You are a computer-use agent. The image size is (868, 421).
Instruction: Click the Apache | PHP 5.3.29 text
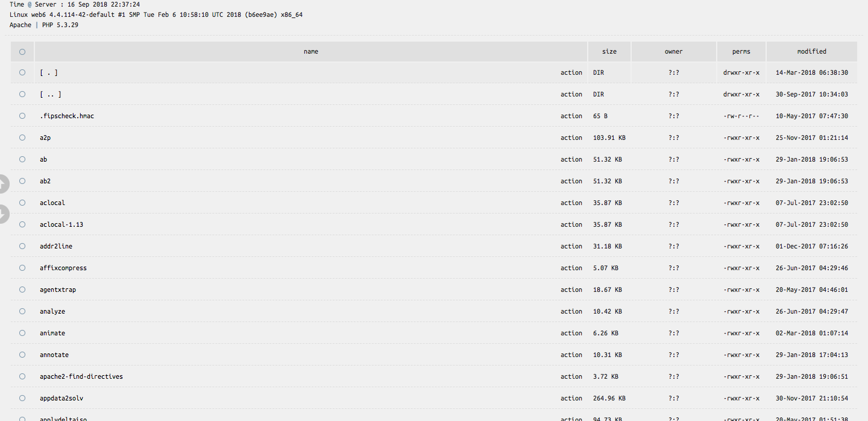[x=44, y=25]
